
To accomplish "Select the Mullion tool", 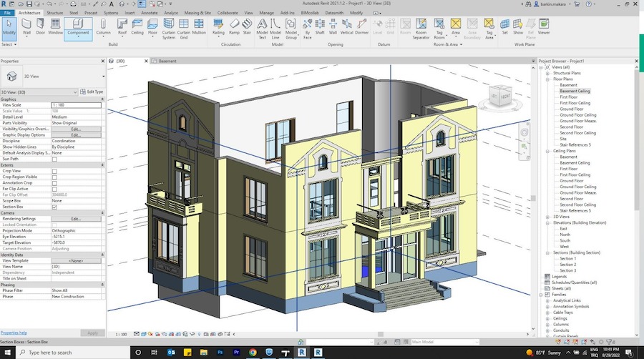I will [199, 27].
